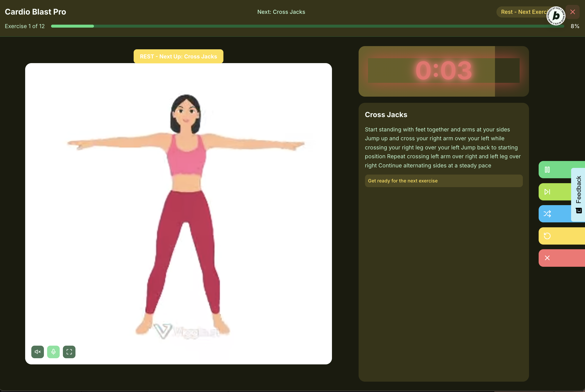Click the Cardio Blast Pro title
Screen dimensions: 585x392
[x=36, y=12]
